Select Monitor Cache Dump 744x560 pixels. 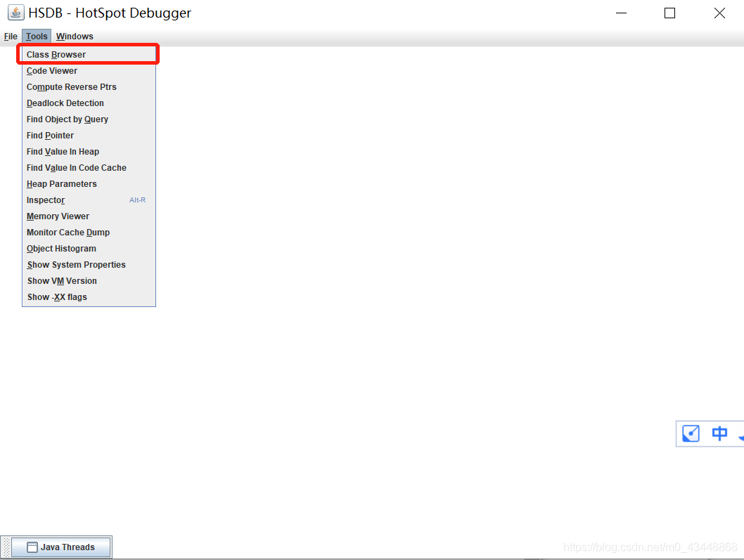[x=89, y=232]
